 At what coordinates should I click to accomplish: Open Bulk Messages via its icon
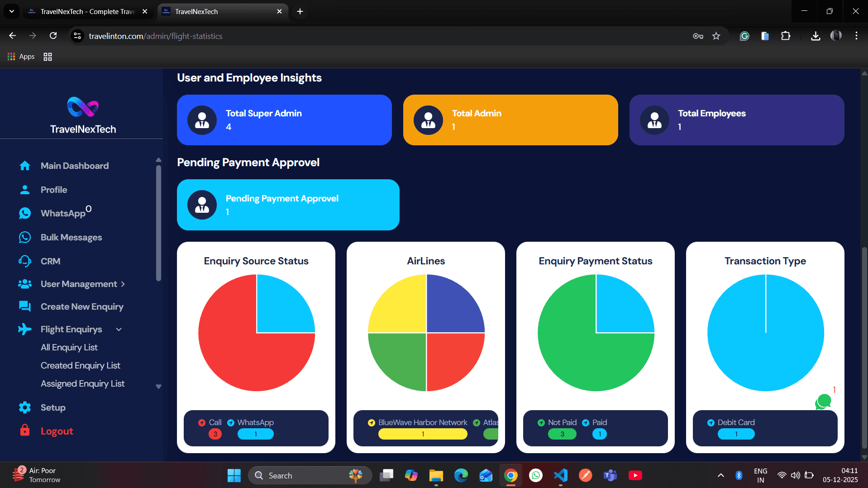click(x=25, y=237)
